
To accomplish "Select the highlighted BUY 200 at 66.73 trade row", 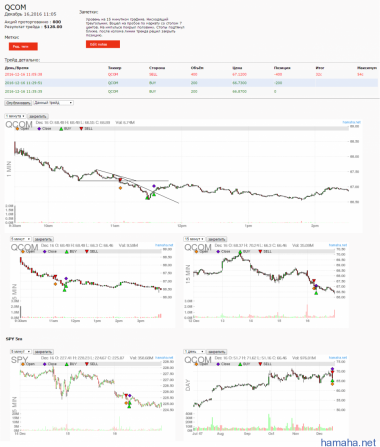I will (x=191, y=83).
